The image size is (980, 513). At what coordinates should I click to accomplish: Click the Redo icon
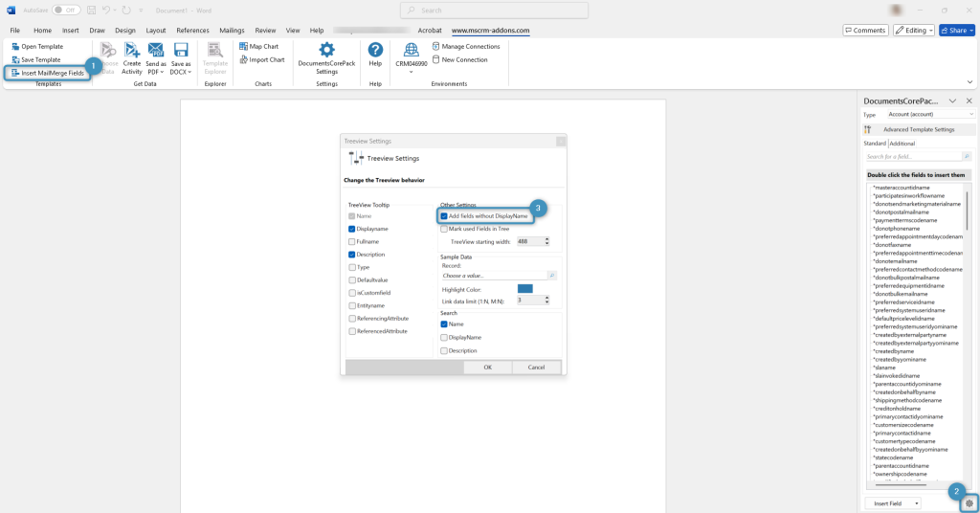click(127, 10)
